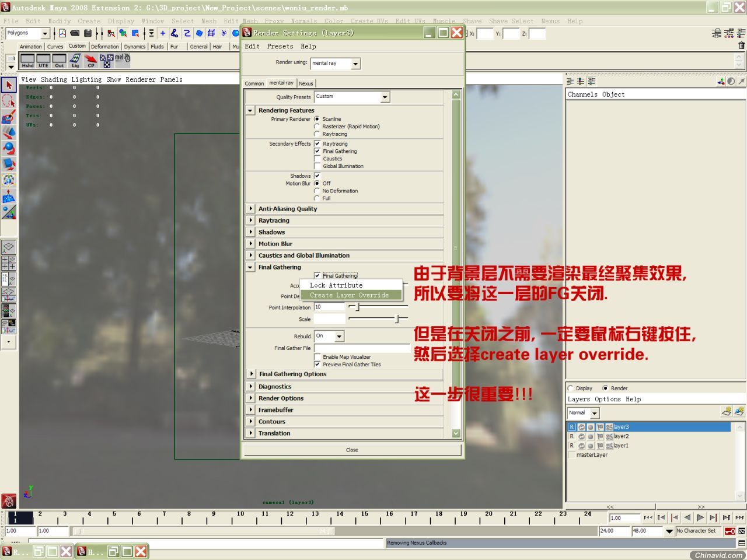This screenshot has width=747, height=560.
Task: Click the Close button in Render Settings
Action: (x=352, y=450)
